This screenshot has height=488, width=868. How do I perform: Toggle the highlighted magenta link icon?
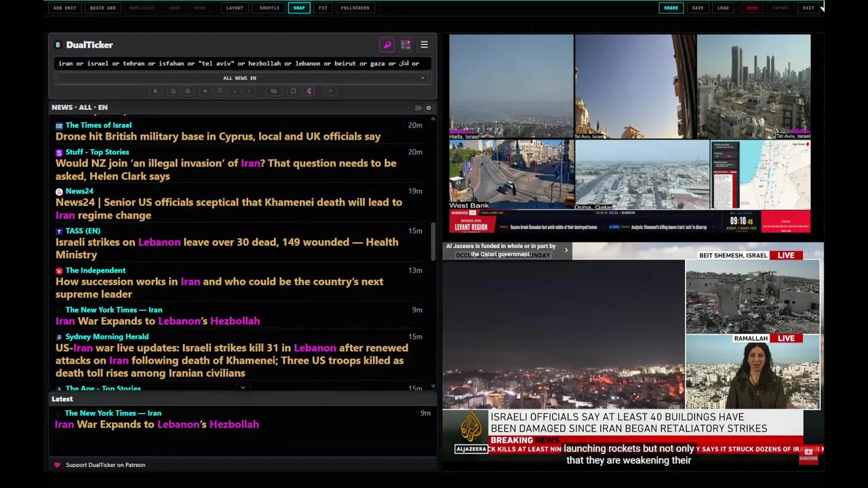coord(309,91)
